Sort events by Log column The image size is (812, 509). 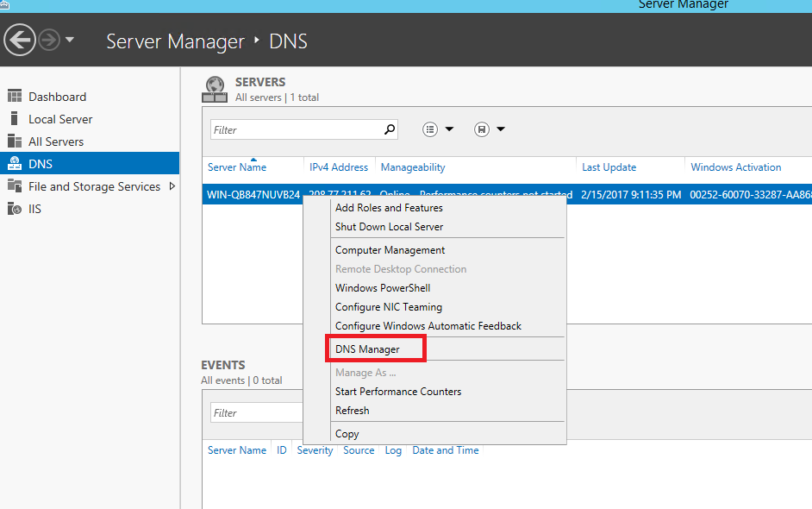(393, 450)
